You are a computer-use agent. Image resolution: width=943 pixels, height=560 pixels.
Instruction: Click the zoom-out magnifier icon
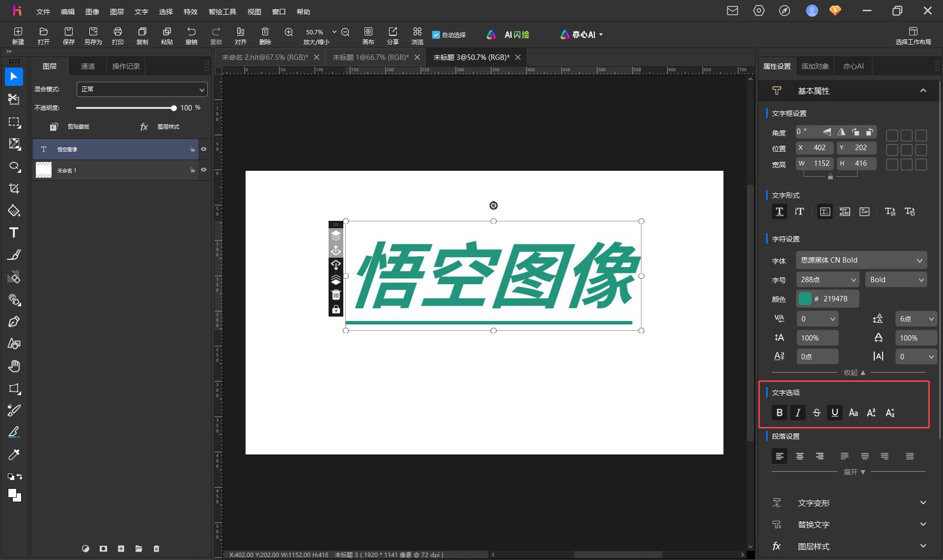[345, 32]
